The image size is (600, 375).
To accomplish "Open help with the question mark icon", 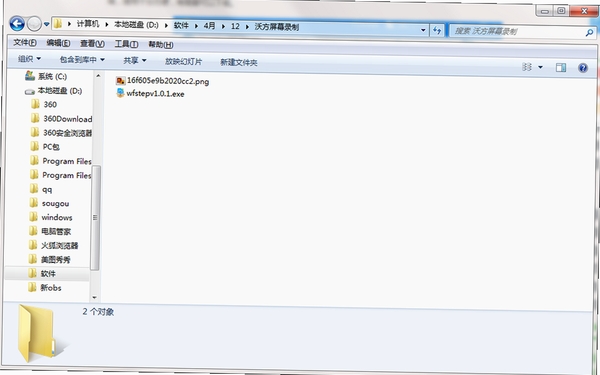I will 583,68.
